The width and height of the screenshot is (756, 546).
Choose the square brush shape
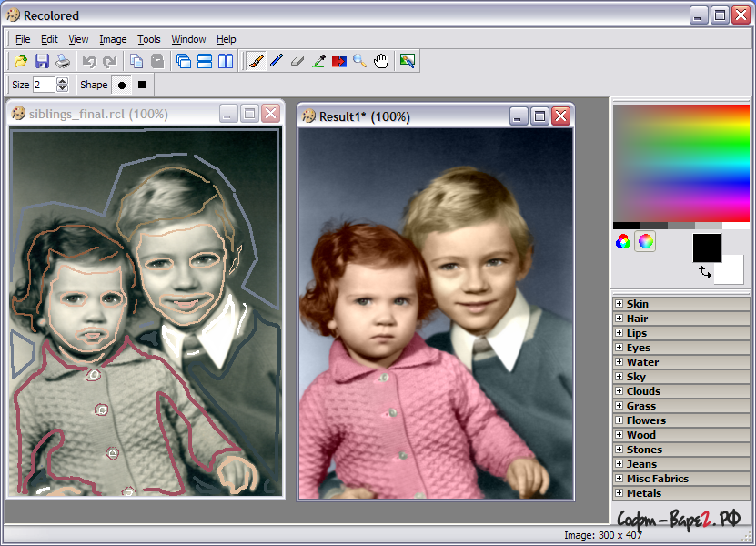(142, 85)
